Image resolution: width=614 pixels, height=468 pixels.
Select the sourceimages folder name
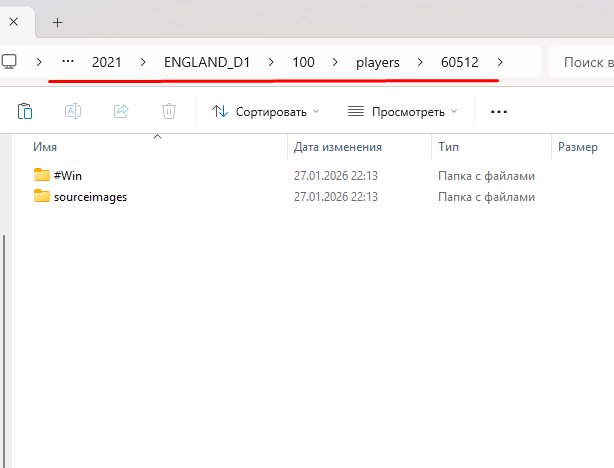click(90, 197)
